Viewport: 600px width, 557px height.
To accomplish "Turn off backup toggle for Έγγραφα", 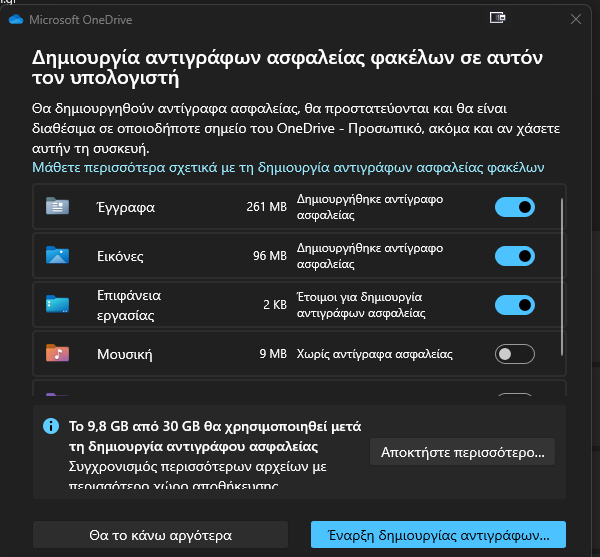I will pyautogui.click(x=515, y=207).
